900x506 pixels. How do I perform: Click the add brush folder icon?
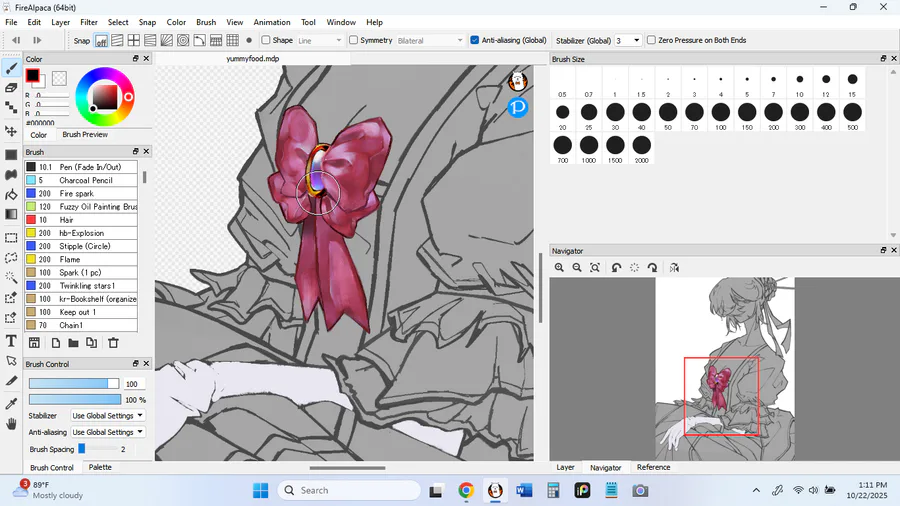coord(73,343)
